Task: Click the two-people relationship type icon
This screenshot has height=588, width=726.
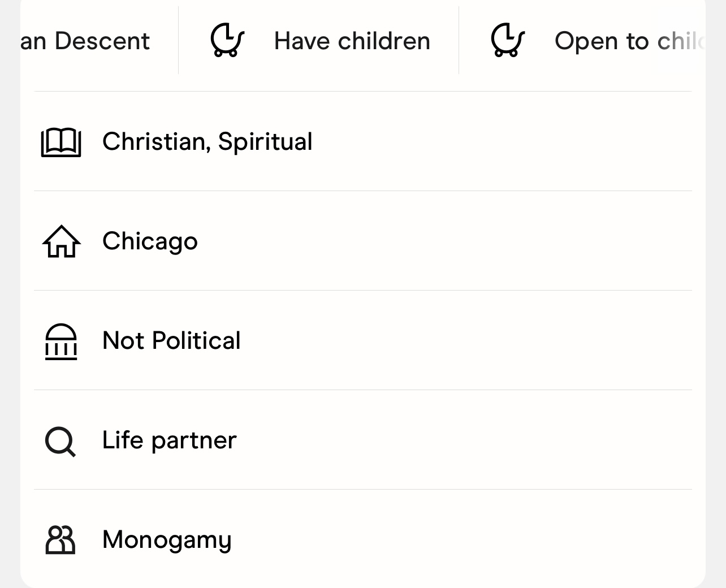Action: click(60, 540)
